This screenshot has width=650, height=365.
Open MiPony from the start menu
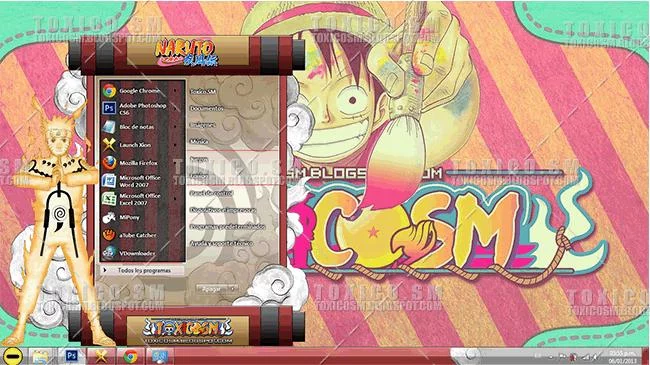click(142, 217)
